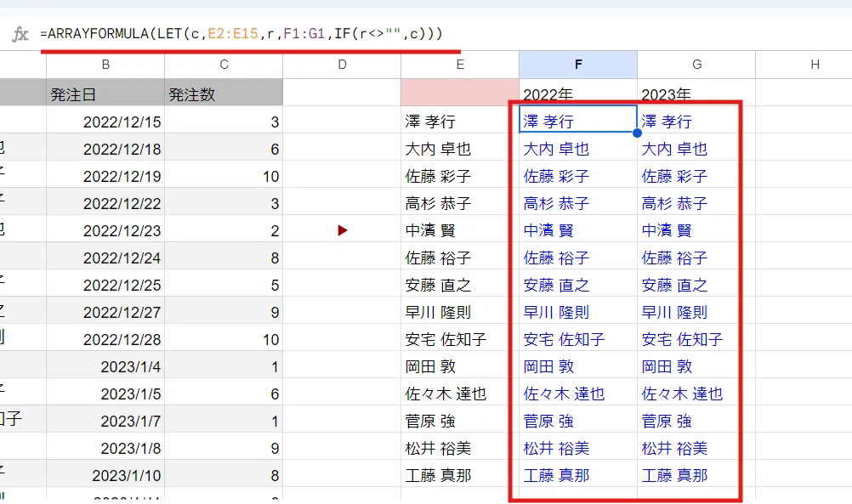Click 安宅 佐知子 in column E
852x504 pixels.
(x=460, y=337)
